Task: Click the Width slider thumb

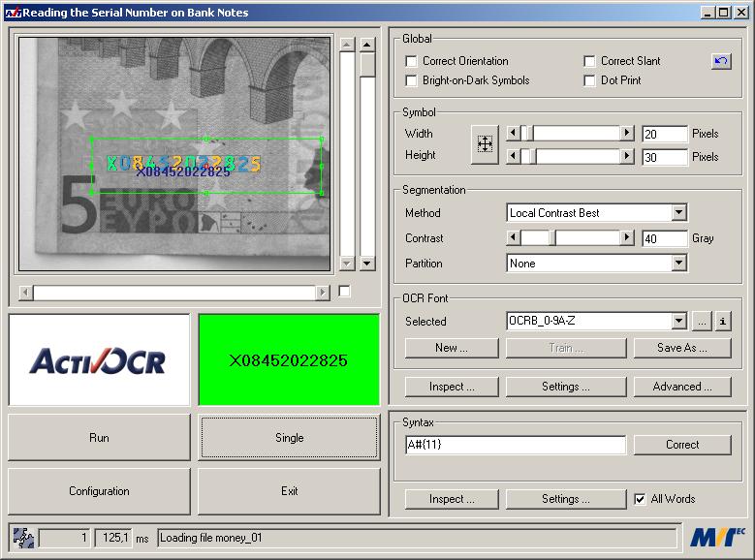Action: 529,133
